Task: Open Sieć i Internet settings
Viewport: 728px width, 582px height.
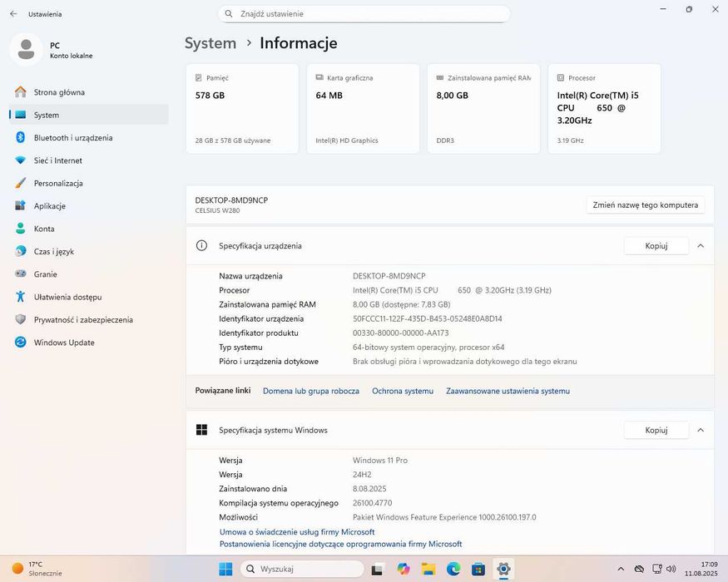Action: point(89,160)
